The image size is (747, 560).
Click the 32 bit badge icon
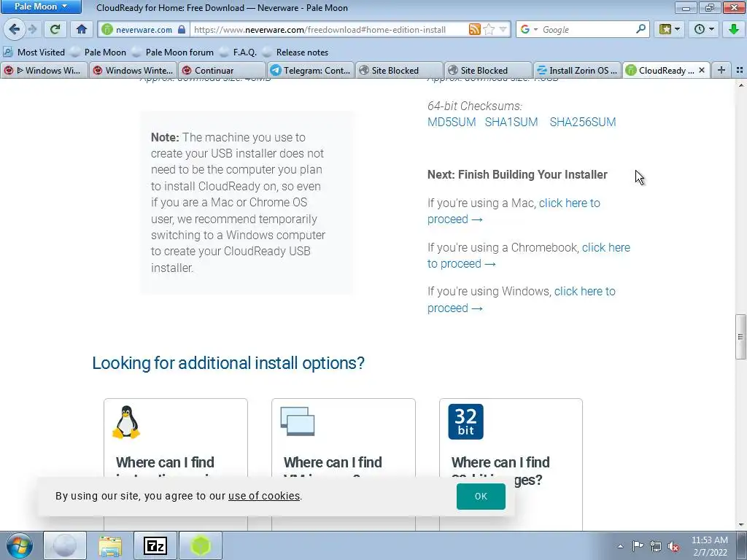click(465, 421)
